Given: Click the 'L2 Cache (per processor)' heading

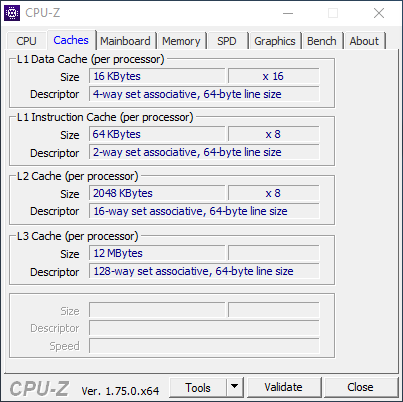Looking at the screenshot, I should point(77,176).
